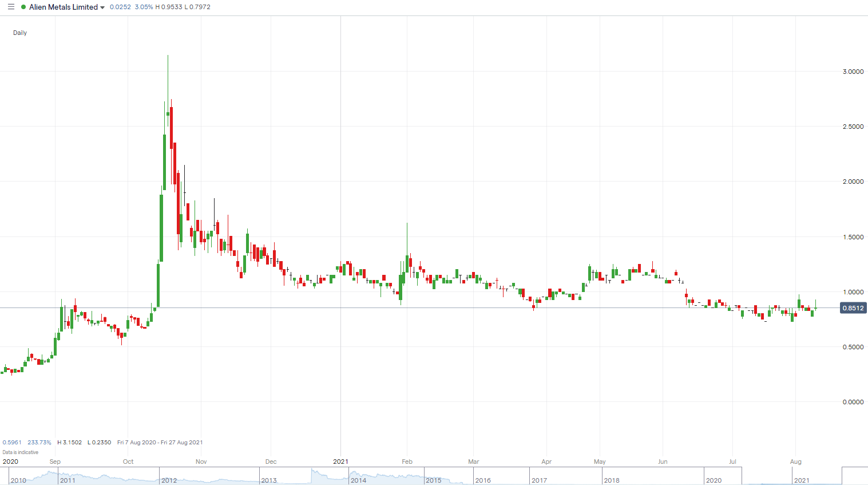This screenshot has height=485, width=868.
Task: Click the green market status dot
Action: click(23, 7)
